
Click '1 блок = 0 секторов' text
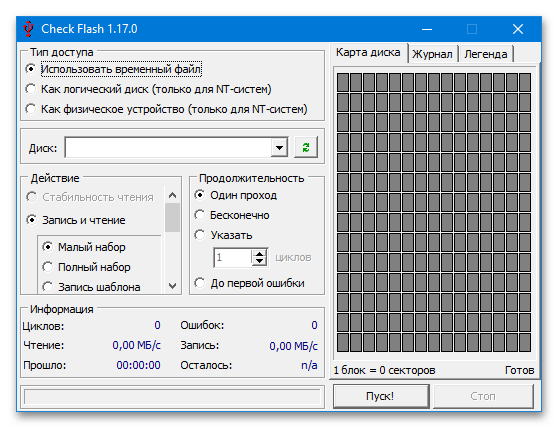tap(384, 370)
